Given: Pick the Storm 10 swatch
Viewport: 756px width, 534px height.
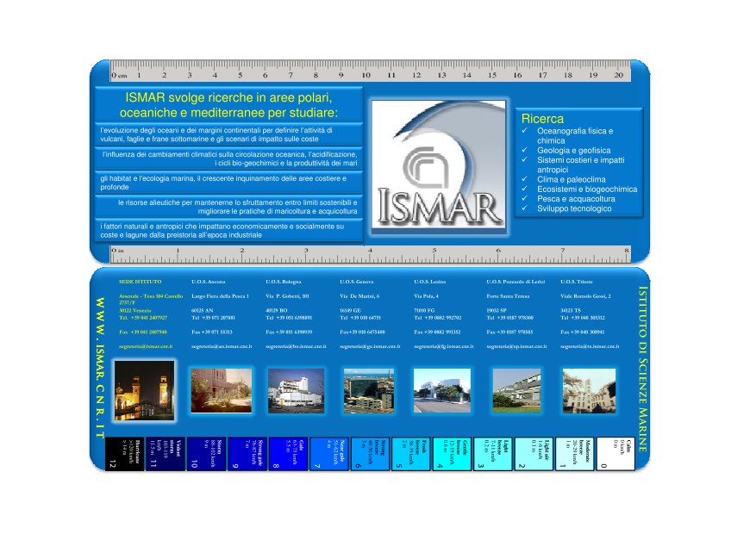Looking at the screenshot, I should 206,454.
